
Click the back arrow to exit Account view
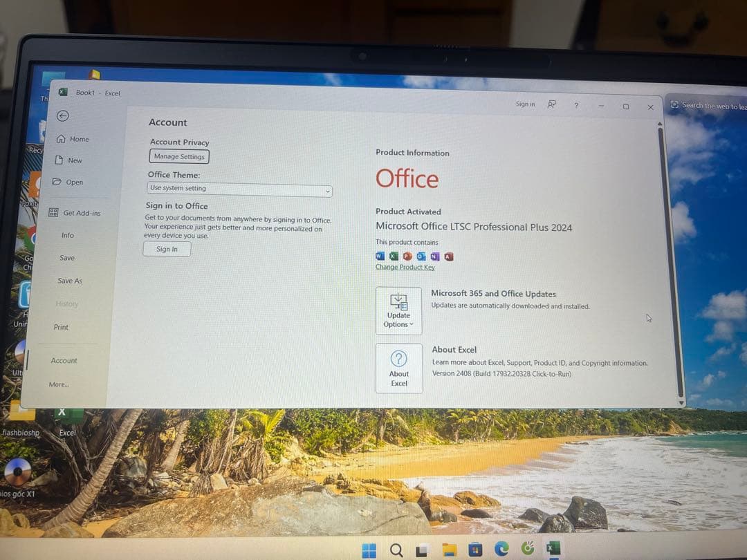coord(63,115)
